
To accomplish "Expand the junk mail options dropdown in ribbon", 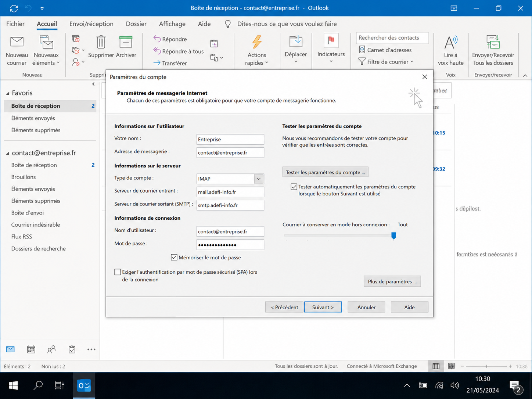I will pyautogui.click(x=83, y=62).
